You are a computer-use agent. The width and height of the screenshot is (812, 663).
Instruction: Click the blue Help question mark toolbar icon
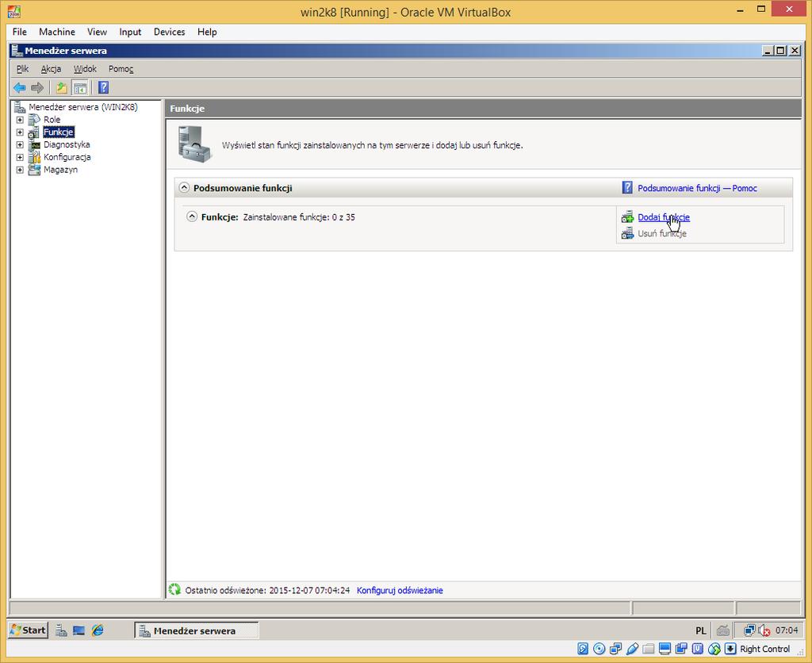(x=104, y=87)
